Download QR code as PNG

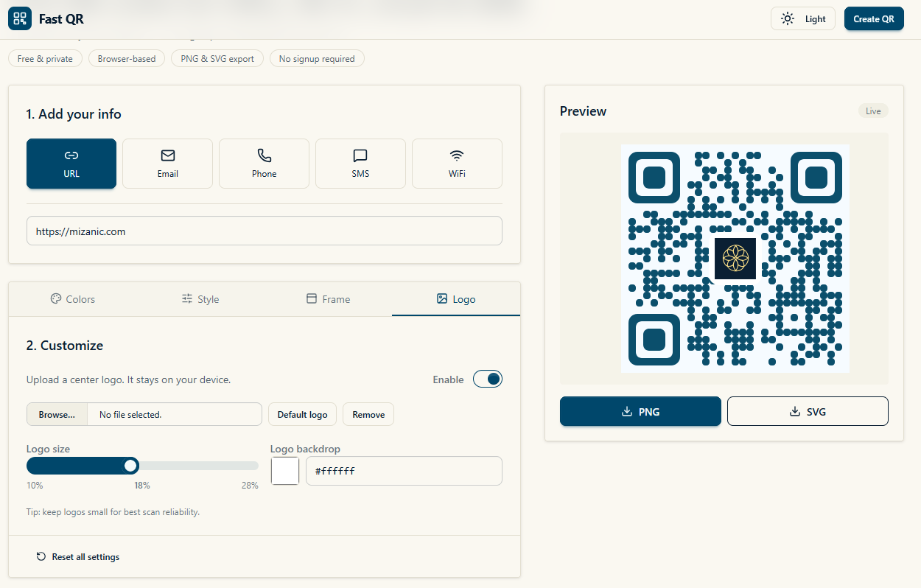tap(640, 411)
